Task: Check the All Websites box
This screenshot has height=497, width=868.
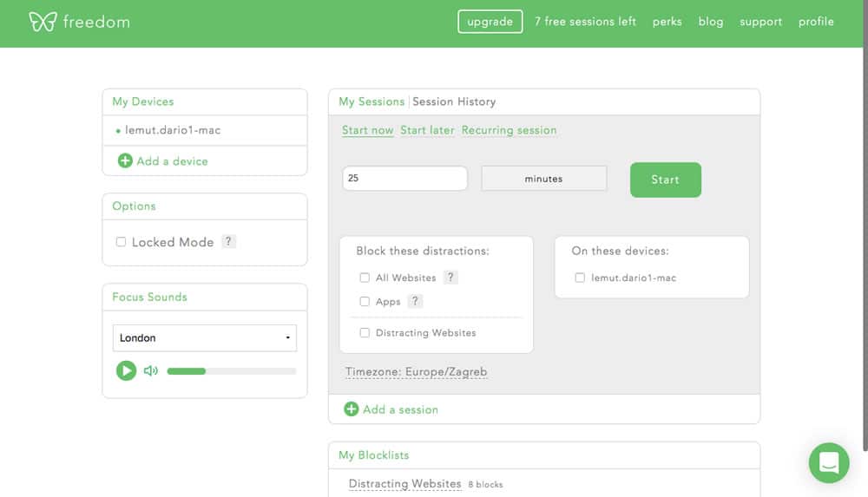Action: point(365,278)
